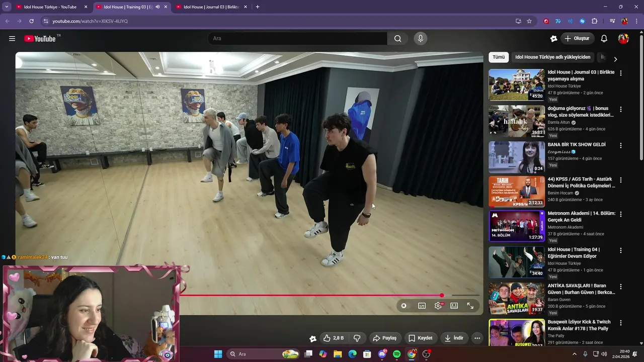
Task: Open the Idol House Journal 03 recommended video thumbnail
Action: point(517,85)
